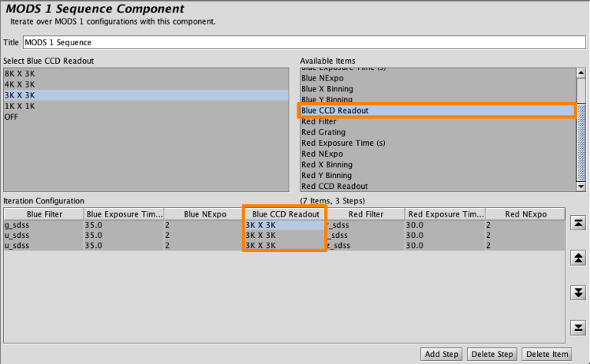Select OFF readout option
The width and height of the screenshot is (590, 364).
(147, 117)
